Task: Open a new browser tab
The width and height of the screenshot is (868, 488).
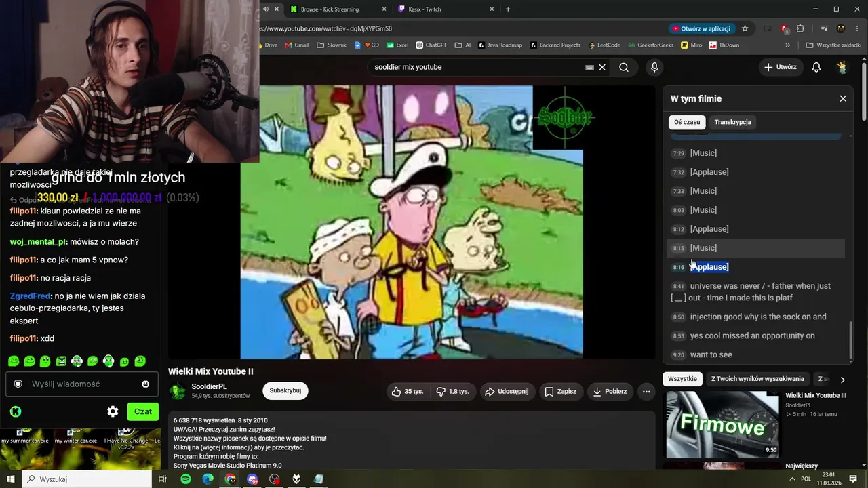Action: pyautogui.click(x=508, y=9)
